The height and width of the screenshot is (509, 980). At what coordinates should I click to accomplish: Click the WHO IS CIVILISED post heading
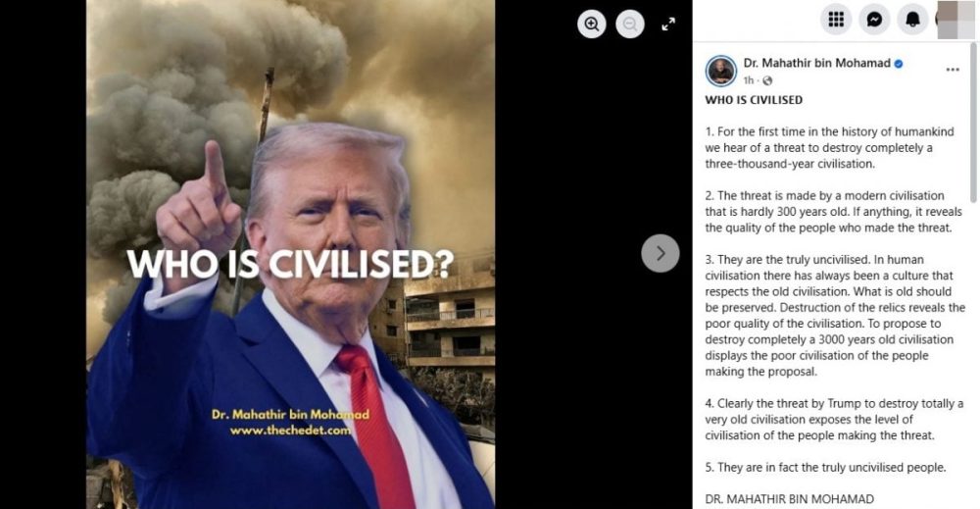(x=754, y=99)
